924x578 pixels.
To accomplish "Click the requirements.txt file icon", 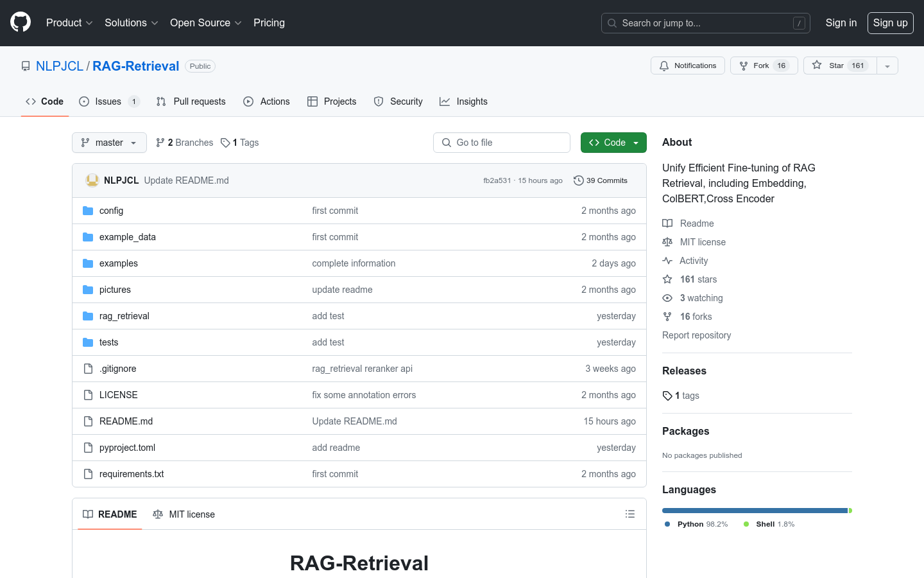I will [88, 474].
